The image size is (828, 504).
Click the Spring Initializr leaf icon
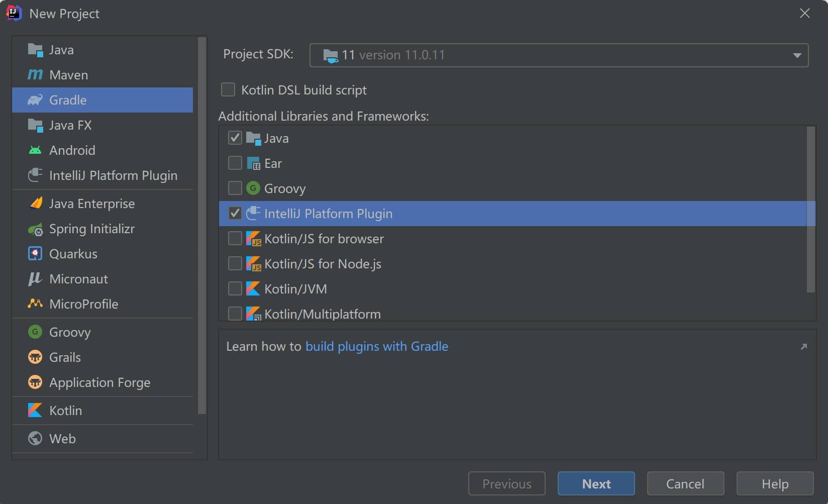35,229
